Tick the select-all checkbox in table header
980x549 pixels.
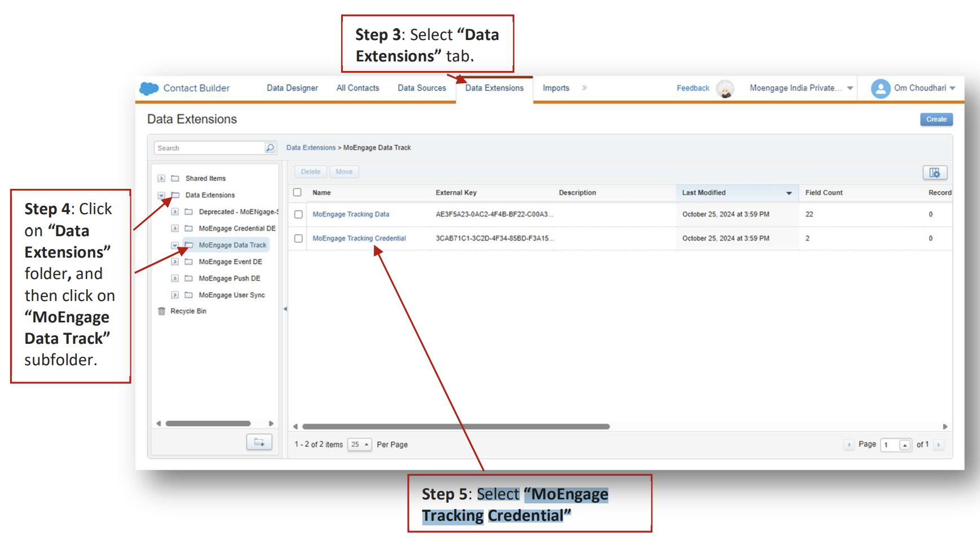[298, 192]
